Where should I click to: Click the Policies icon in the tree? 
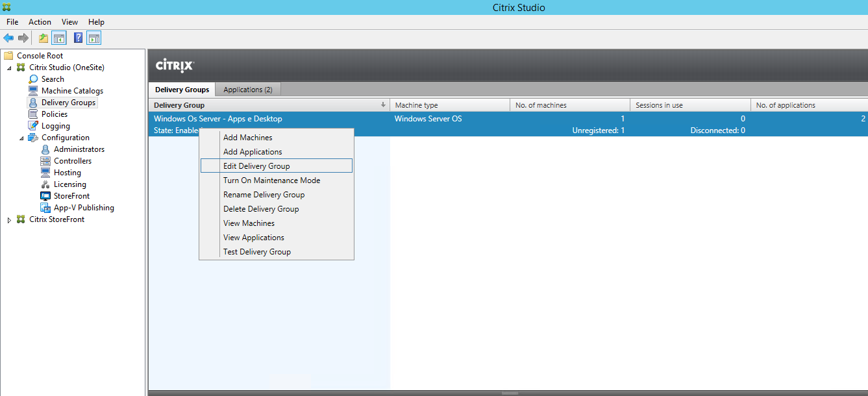tap(34, 114)
